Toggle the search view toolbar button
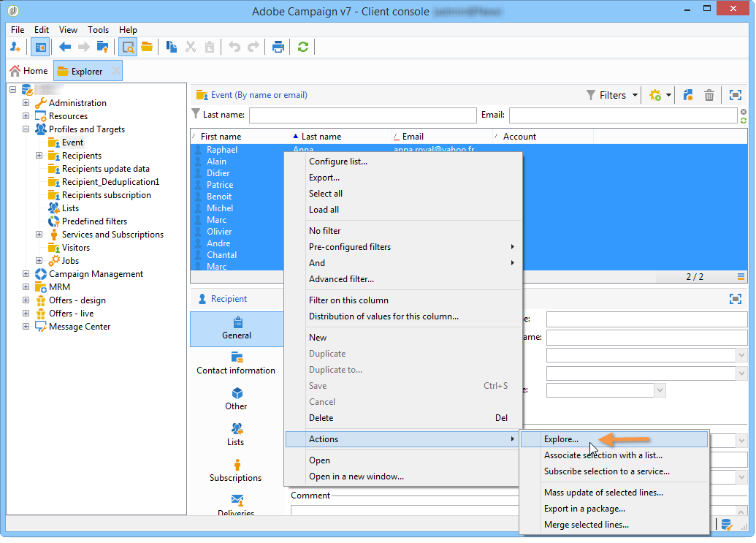Viewport: 756px width, 543px height. point(128,47)
